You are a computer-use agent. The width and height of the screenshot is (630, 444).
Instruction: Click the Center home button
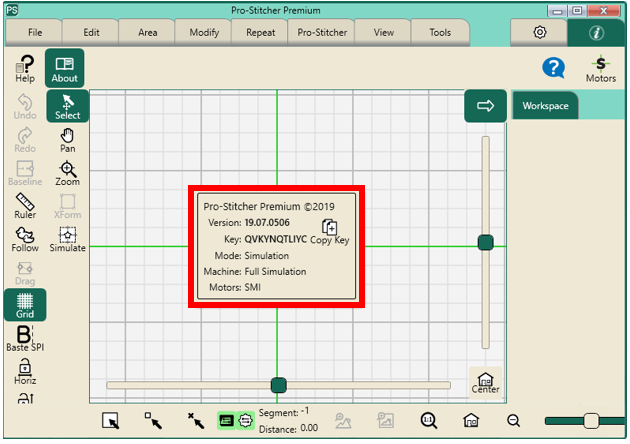(485, 383)
